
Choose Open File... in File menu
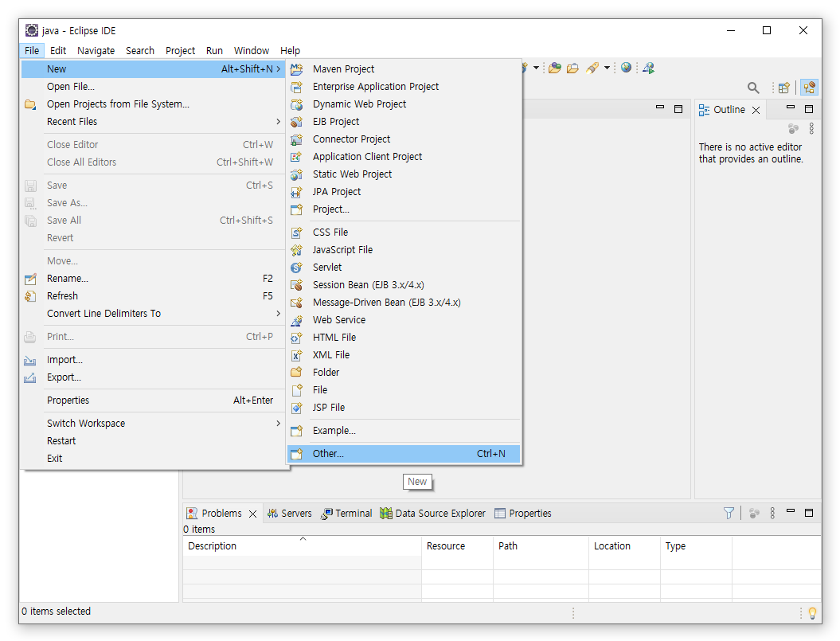(153, 87)
